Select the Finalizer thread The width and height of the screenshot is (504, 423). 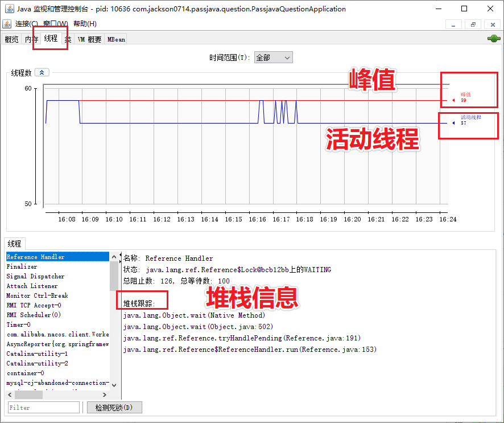click(x=22, y=266)
